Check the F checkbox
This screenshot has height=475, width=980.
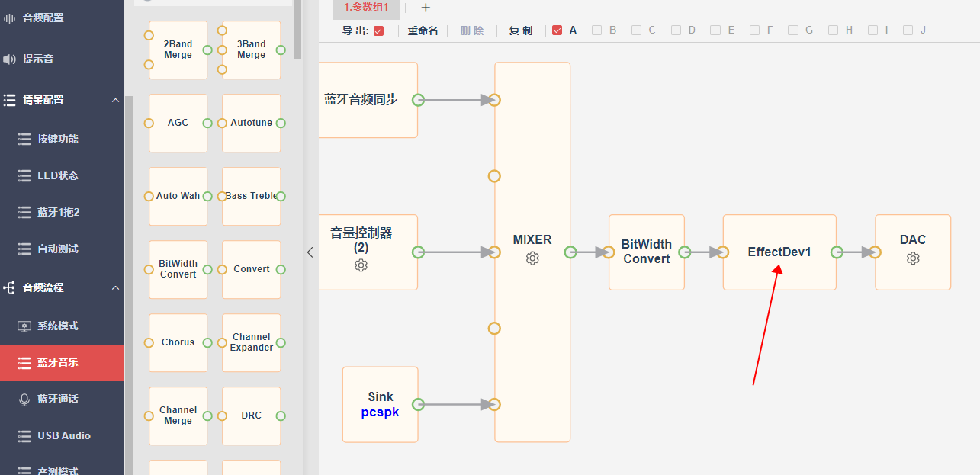click(x=755, y=30)
